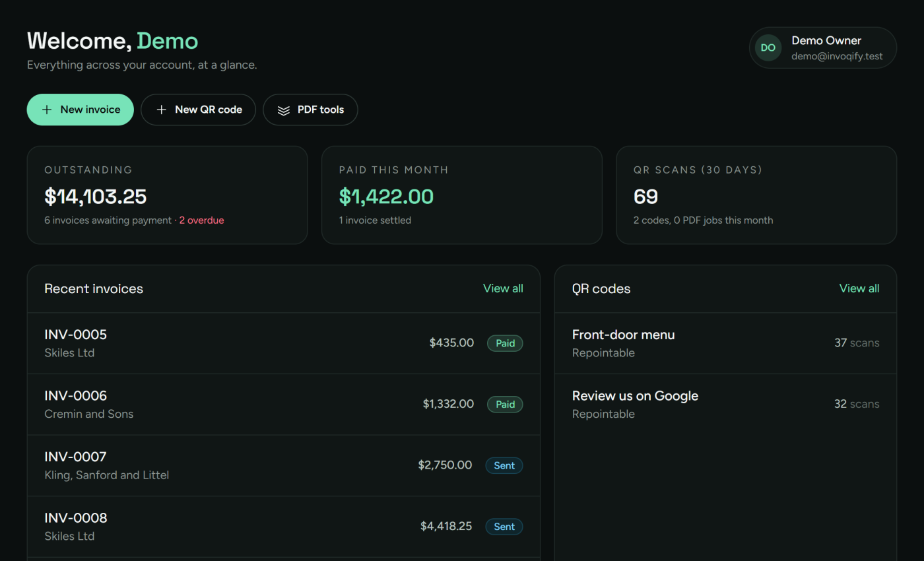Open the Demo Owner account menu
Screen dimensions: 924x561
click(x=823, y=48)
